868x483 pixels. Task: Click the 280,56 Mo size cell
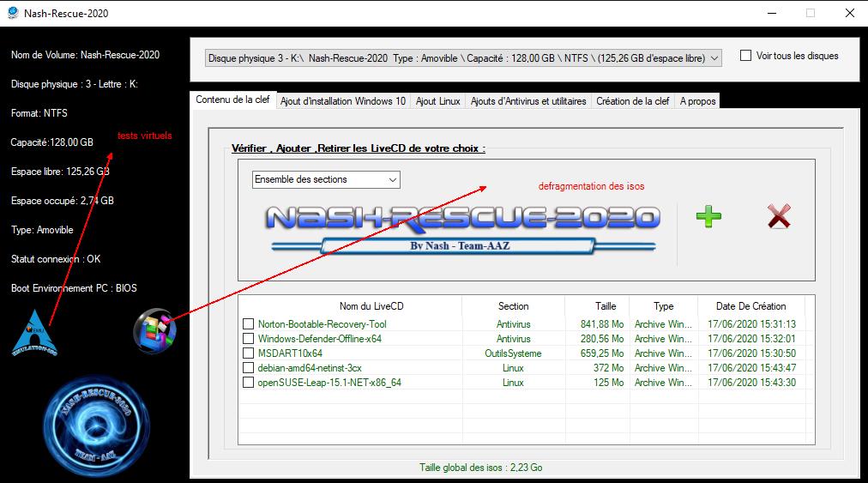coord(602,338)
